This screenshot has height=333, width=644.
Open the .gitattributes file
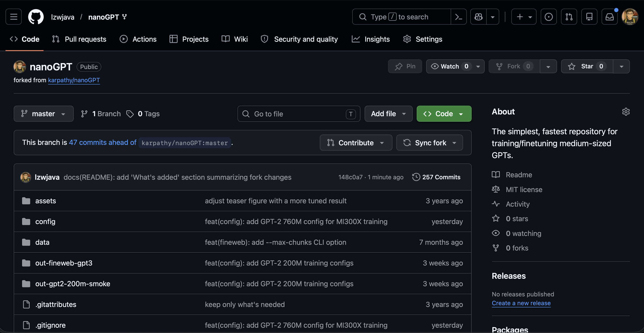56,304
